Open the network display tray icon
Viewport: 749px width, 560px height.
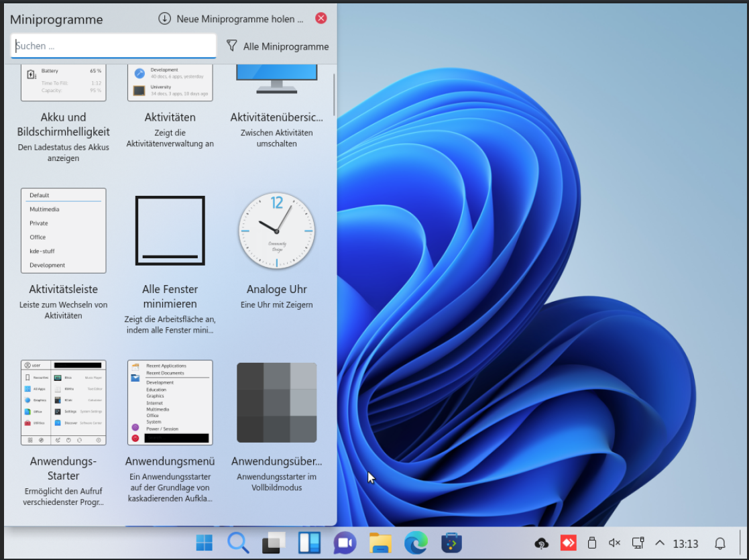pos(638,543)
